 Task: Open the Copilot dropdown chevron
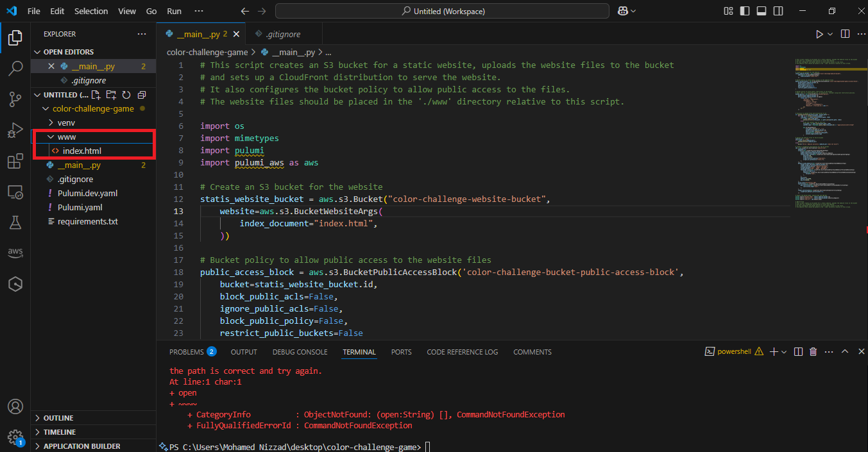[x=634, y=11]
